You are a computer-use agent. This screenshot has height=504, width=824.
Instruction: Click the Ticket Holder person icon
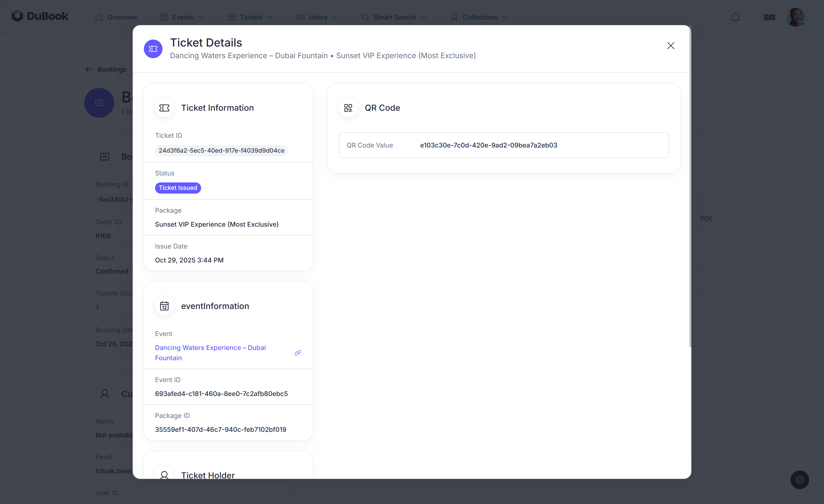[164, 475]
